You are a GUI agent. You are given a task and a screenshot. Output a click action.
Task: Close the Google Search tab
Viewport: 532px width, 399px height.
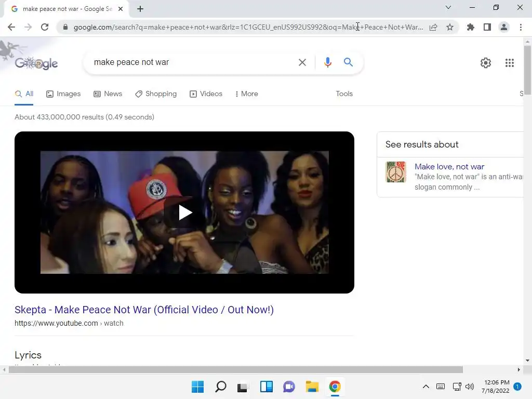[x=121, y=9]
